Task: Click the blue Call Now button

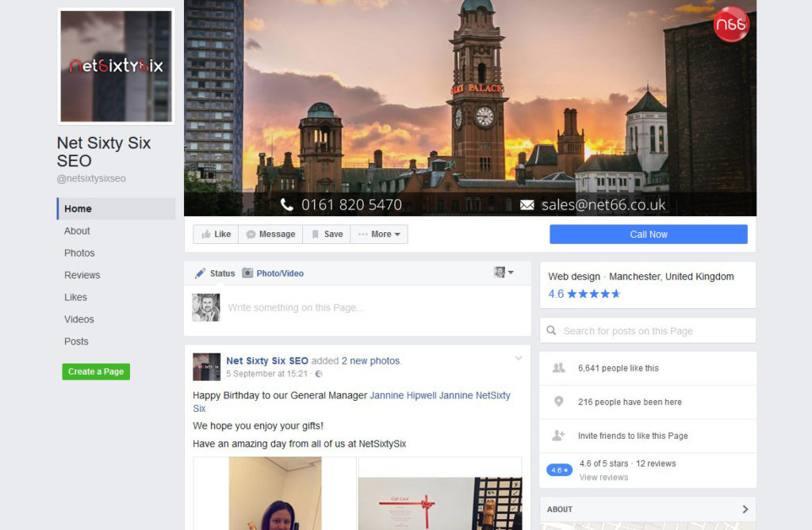Action: tap(649, 234)
